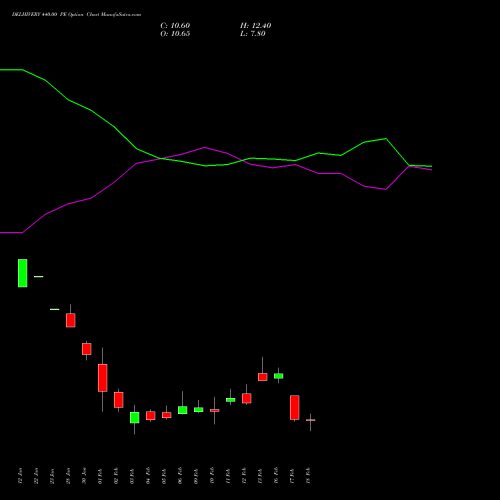The image size is (500, 500).
Task: Select the 13 Feb date label
Action: tap(260, 476)
